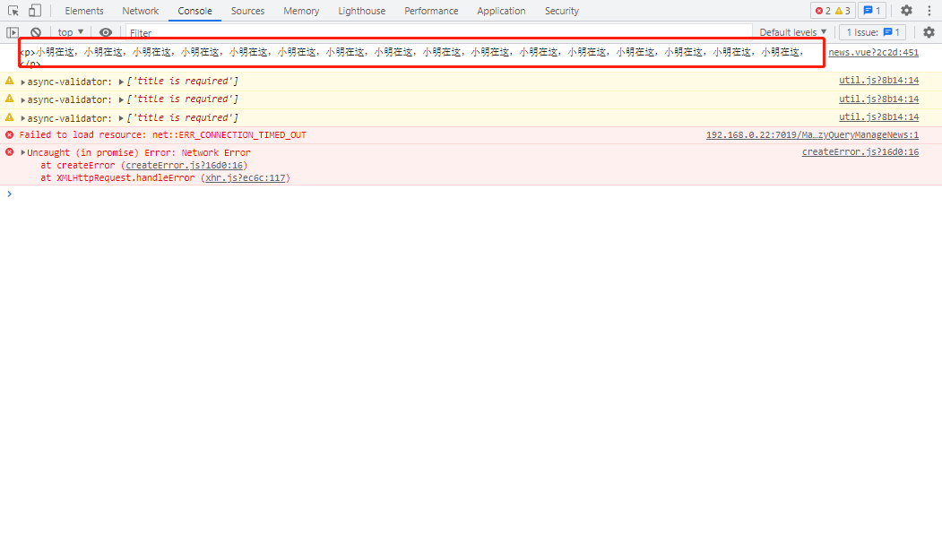The image size is (942, 560).
Task: Open the second util.js?8b14:14 link
Action: point(879,99)
